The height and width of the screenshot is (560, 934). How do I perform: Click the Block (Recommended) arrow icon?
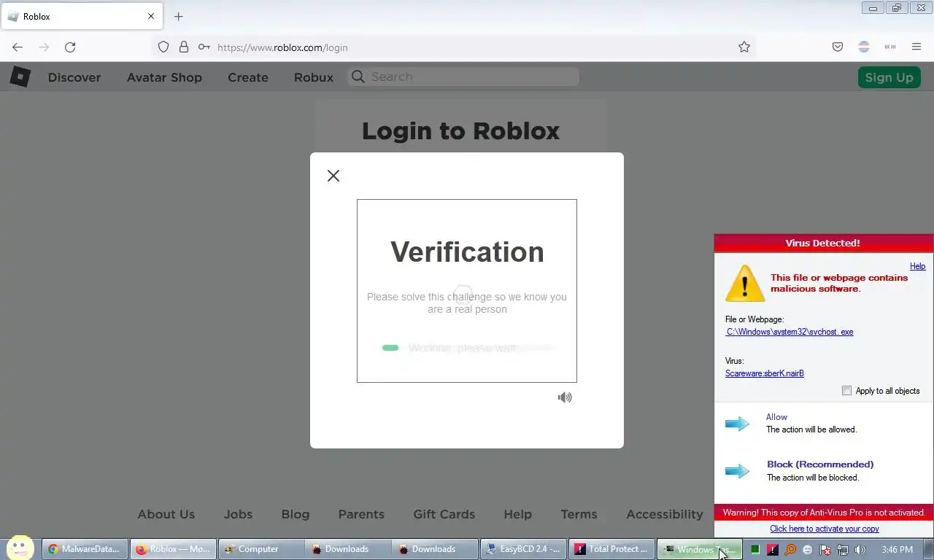pyautogui.click(x=737, y=471)
